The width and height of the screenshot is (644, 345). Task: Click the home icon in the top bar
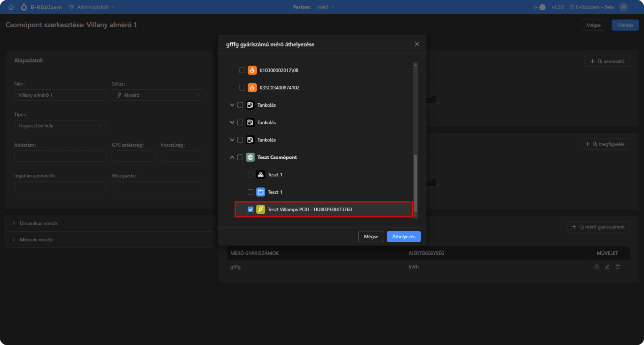tap(11, 7)
